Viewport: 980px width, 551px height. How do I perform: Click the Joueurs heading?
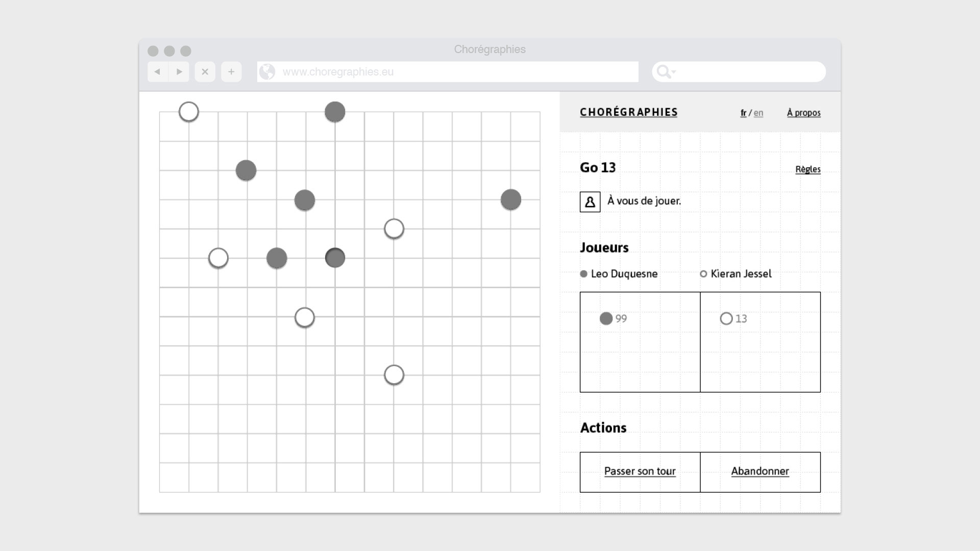[604, 247]
